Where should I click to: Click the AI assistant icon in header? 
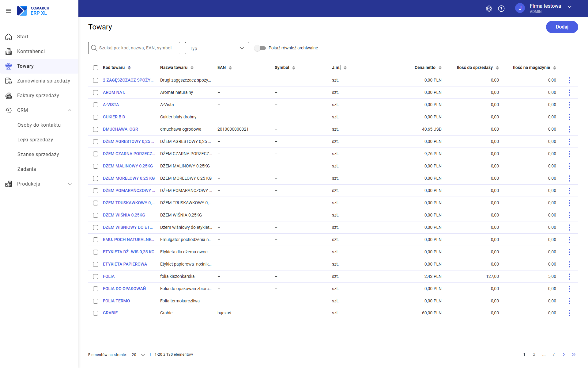click(x=489, y=9)
